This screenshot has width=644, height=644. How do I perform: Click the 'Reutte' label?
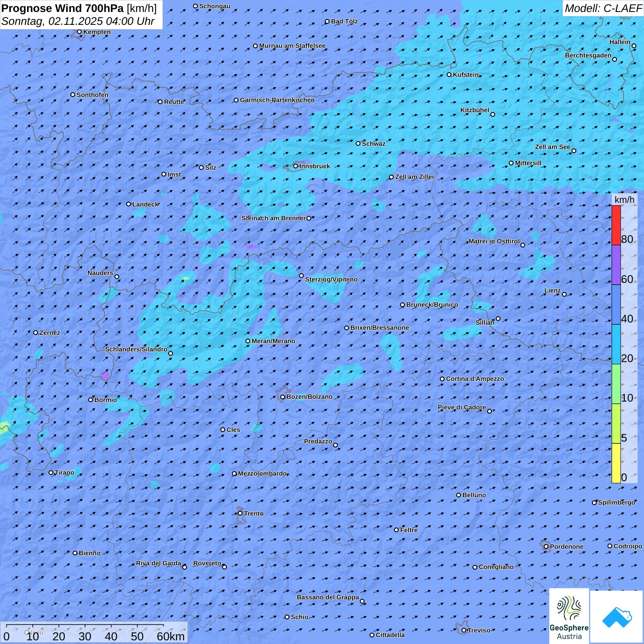pos(174,102)
